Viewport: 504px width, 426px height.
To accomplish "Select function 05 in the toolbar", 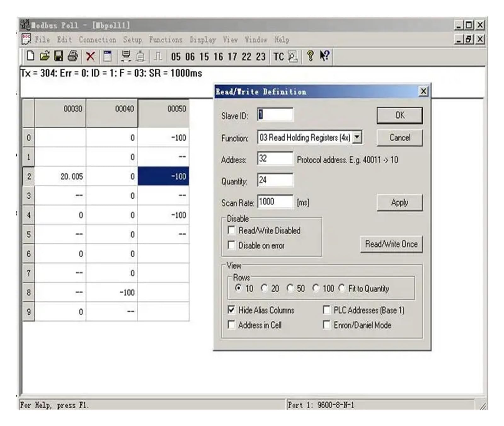I will [x=176, y=57].
